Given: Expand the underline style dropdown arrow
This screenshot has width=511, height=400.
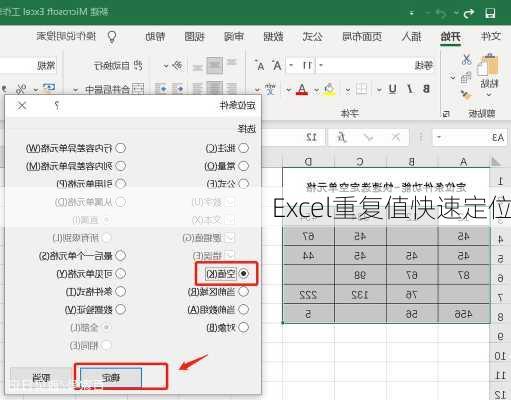Looking at the screenshot, I should click(379, 89).
